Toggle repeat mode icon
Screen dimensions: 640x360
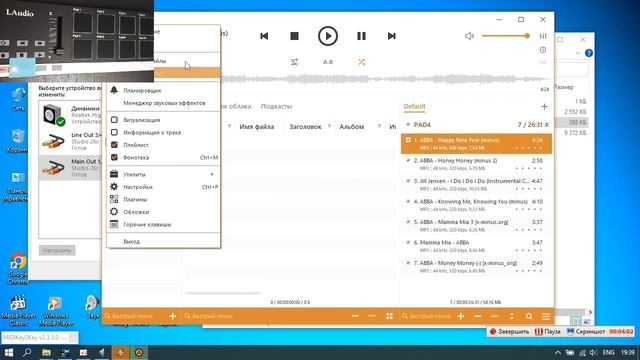coord(294,62)
